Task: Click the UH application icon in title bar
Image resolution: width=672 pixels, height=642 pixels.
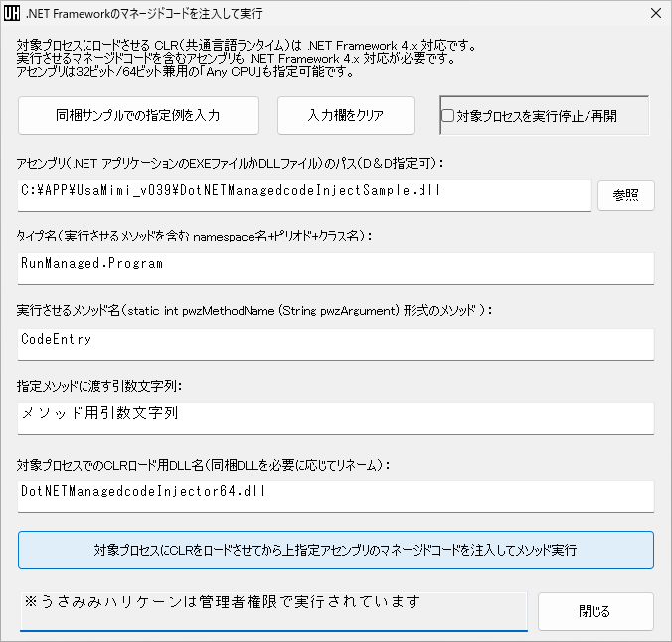Action: (x=12, y=13)
